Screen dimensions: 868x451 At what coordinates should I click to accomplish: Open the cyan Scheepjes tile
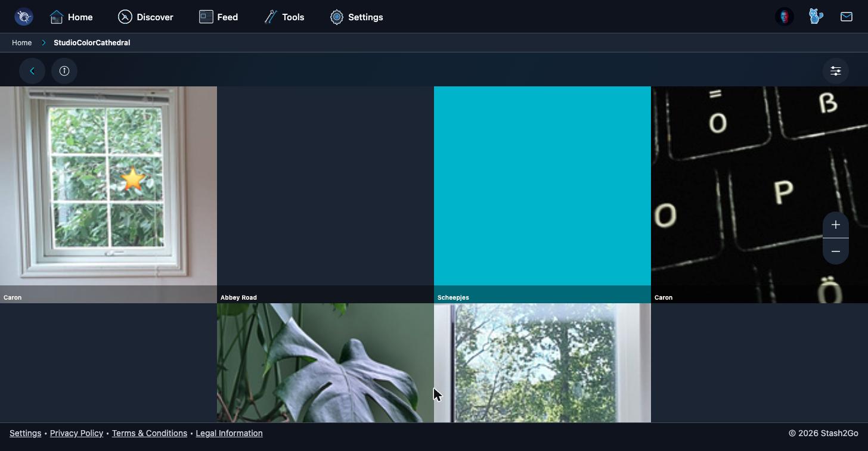542,195
